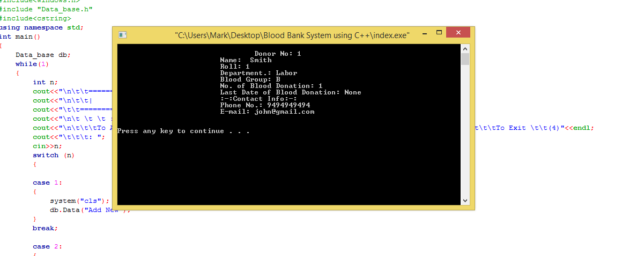Click 'E-mail: john@gmail.com' line
Image resolution: width=644 pixels, height=256 pixels.
point(267,112)
